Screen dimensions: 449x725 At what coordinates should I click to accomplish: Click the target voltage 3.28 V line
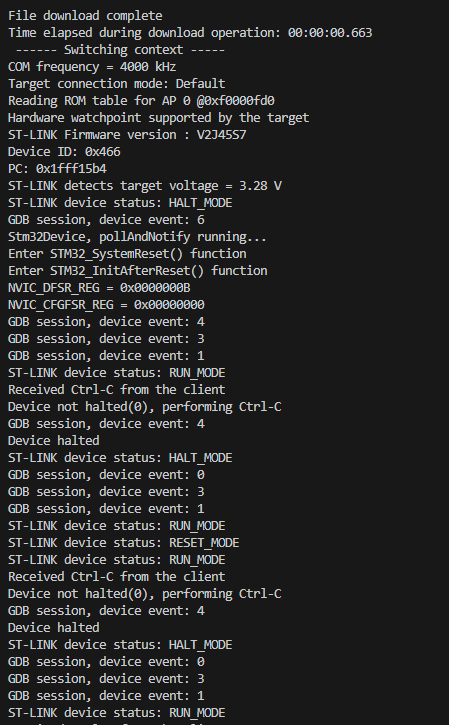[x=145, y=186]
